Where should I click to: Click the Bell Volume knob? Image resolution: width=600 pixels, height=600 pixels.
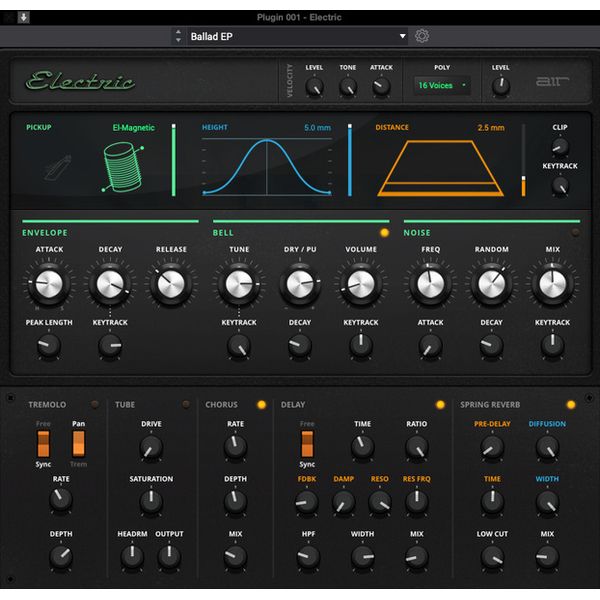pos(361,284)
